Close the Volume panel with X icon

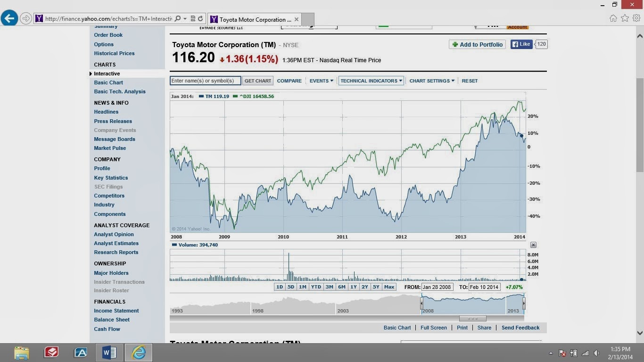[533, 245]
